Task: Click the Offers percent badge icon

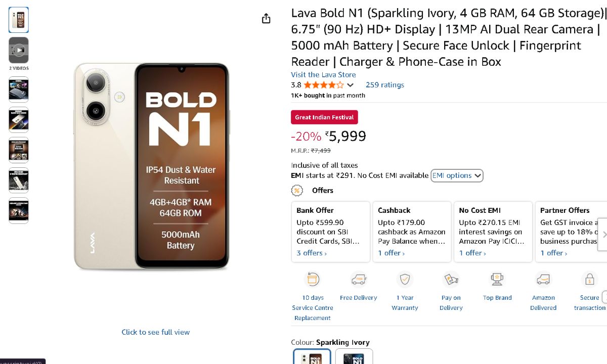Action: [x=297, y=191]
